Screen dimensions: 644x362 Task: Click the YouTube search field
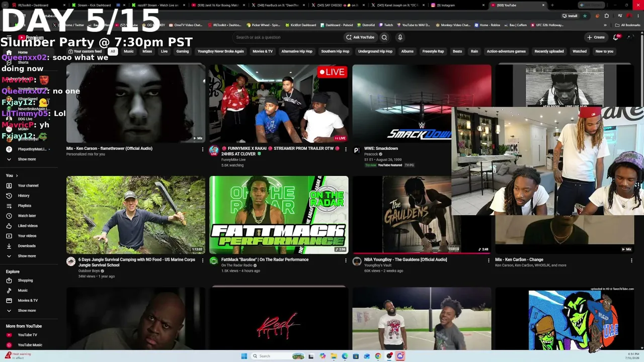[287, 37]
